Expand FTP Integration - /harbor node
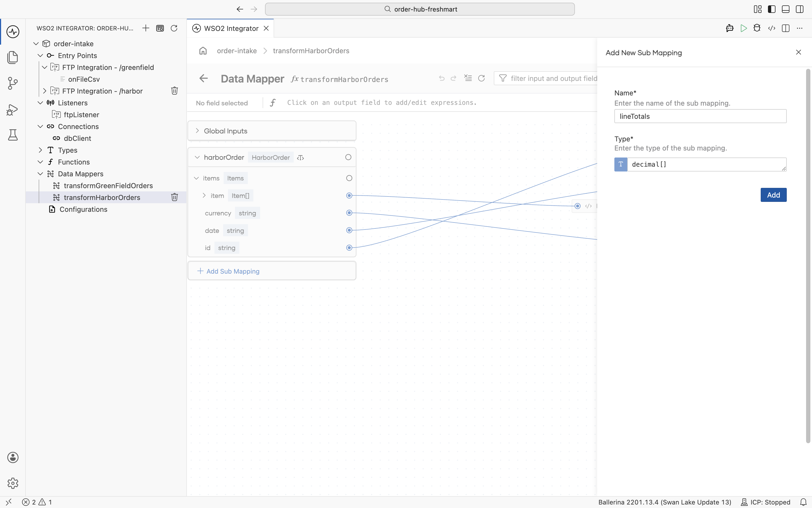Screen dimensions: 812x508 [45, 91]
